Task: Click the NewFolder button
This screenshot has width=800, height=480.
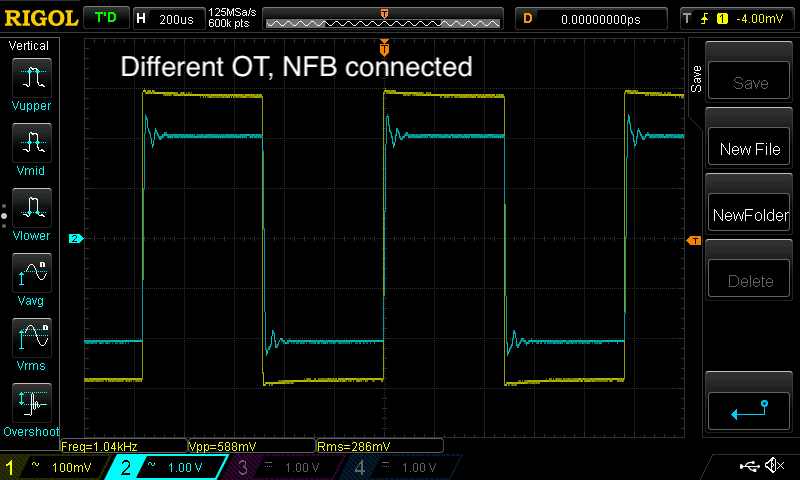Action: point(749,213)
